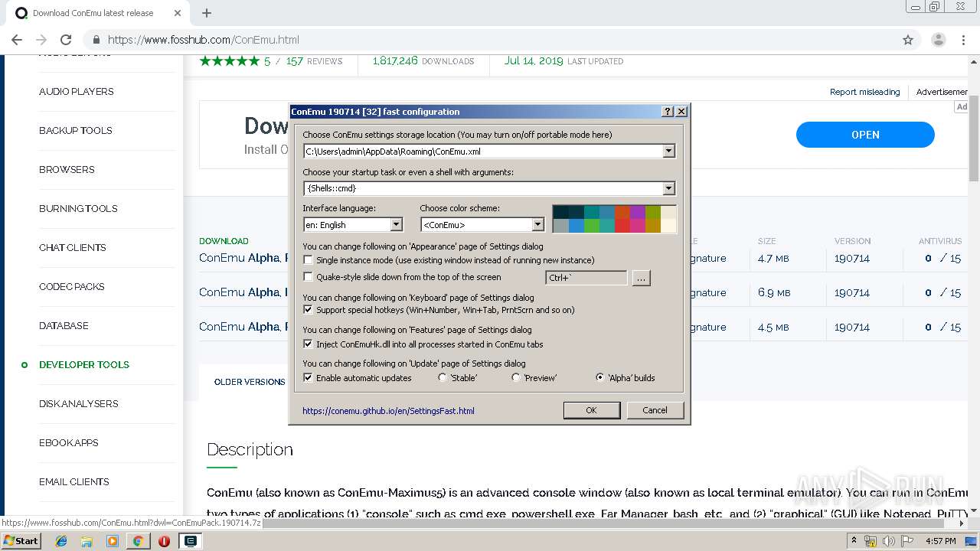The image size is (980, 551).
Task: Click the Report misleading link
Action: pos(864,92)
